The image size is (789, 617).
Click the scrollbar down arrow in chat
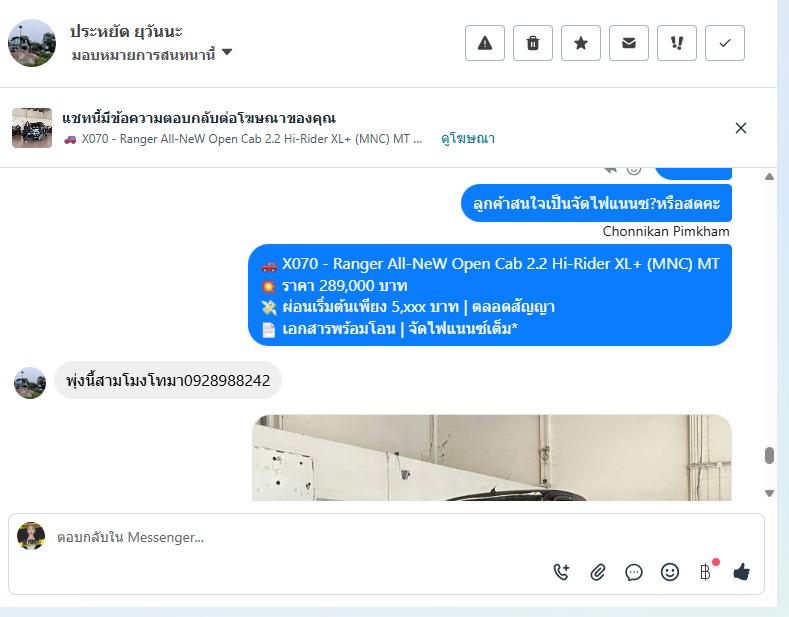pyautogui.click(x=769, y=493)
